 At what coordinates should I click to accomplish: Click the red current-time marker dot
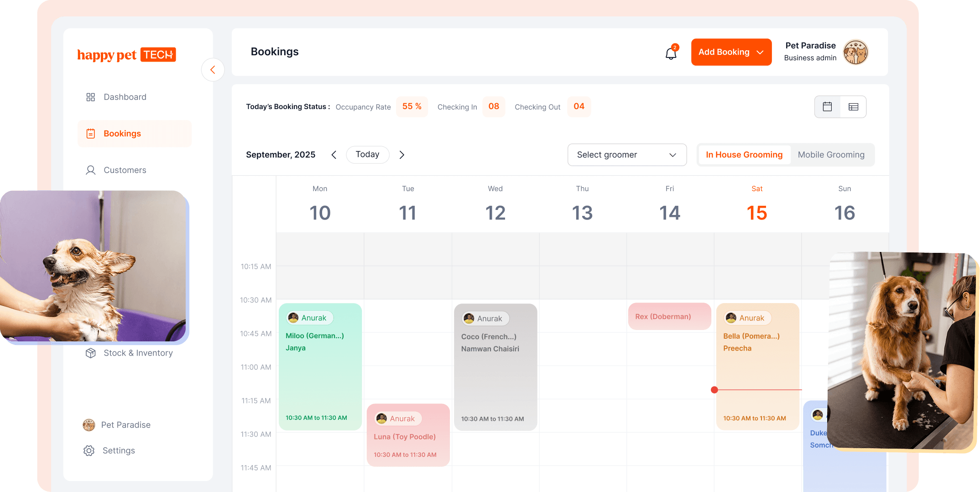tap(714, 390)
